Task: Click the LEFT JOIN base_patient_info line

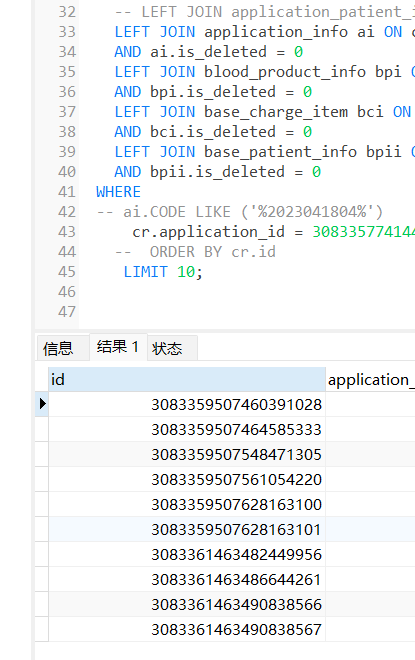Action: click(x=264, y=152)
